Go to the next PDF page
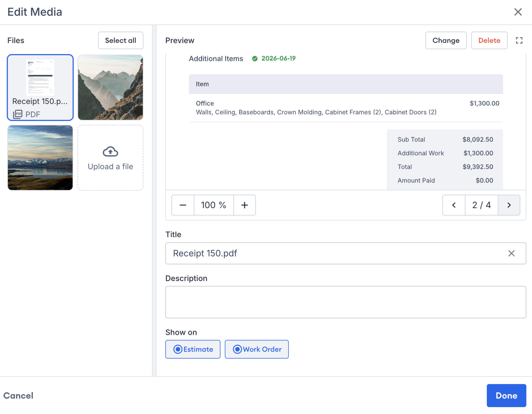Image resolution: width=532 pixels, height=414 pixels. point(509,205)
